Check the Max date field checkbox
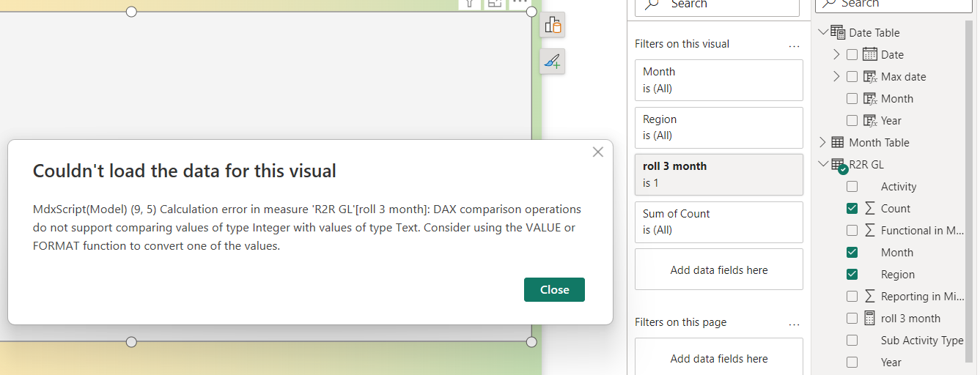 pyautogui.click(x=852, y=76)
